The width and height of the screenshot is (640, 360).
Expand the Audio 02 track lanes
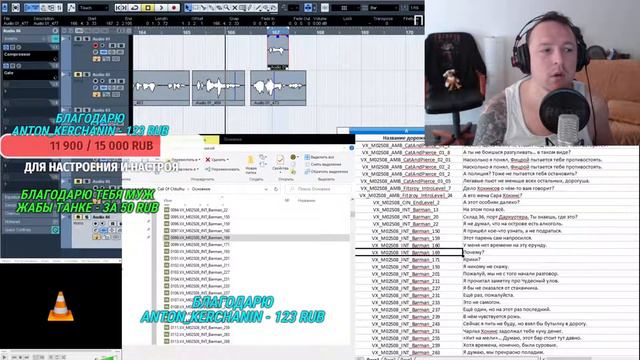64,74
